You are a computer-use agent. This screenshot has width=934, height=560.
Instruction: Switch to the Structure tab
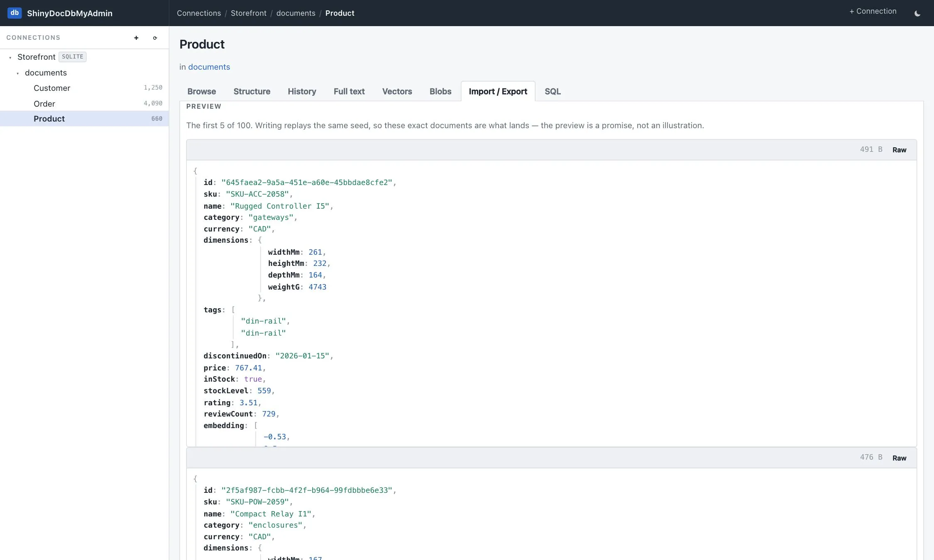tap(252, 91)
